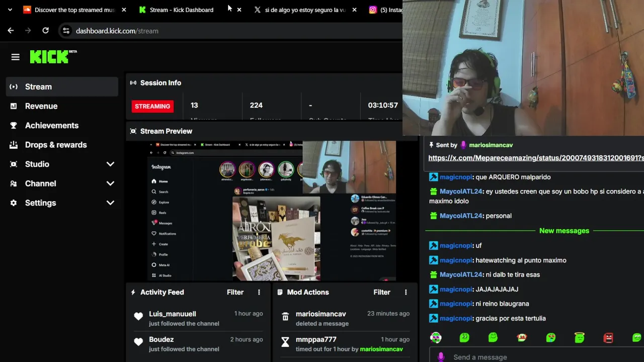Click MaycolATL24 on 'personal' message
This screenshot has width=644, height=362.
461,216
